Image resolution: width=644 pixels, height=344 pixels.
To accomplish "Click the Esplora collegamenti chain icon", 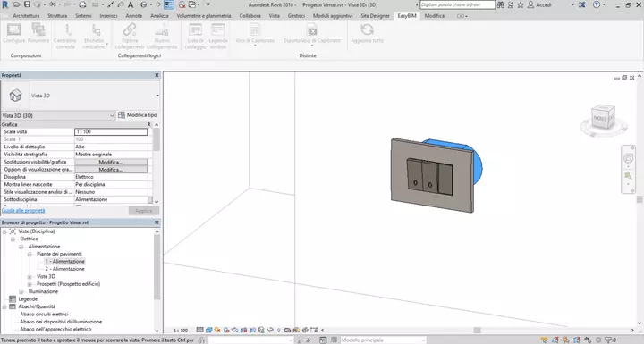I will point(130,29).
